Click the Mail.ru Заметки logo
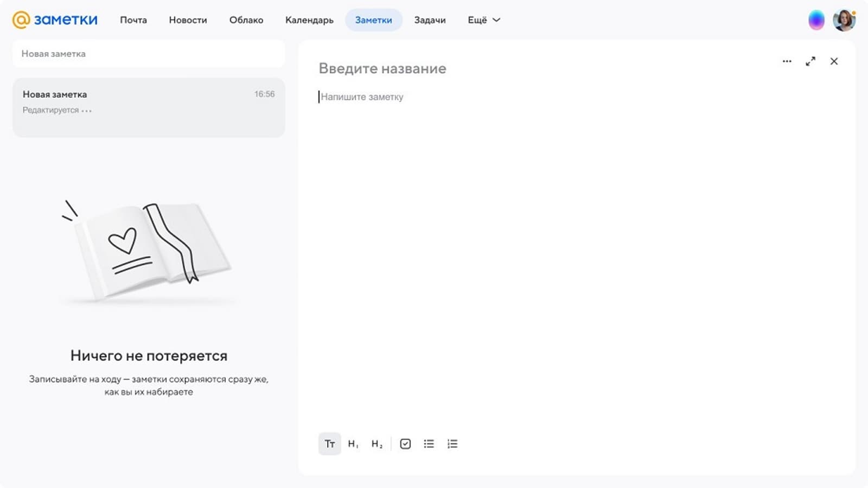Viewport: 868px width, 488px height. [55, 20]
